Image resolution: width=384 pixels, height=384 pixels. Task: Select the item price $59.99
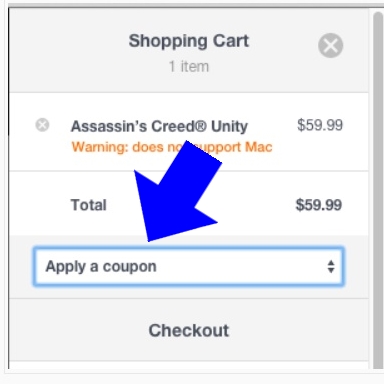pyautogui.click(x=320, y=125)
